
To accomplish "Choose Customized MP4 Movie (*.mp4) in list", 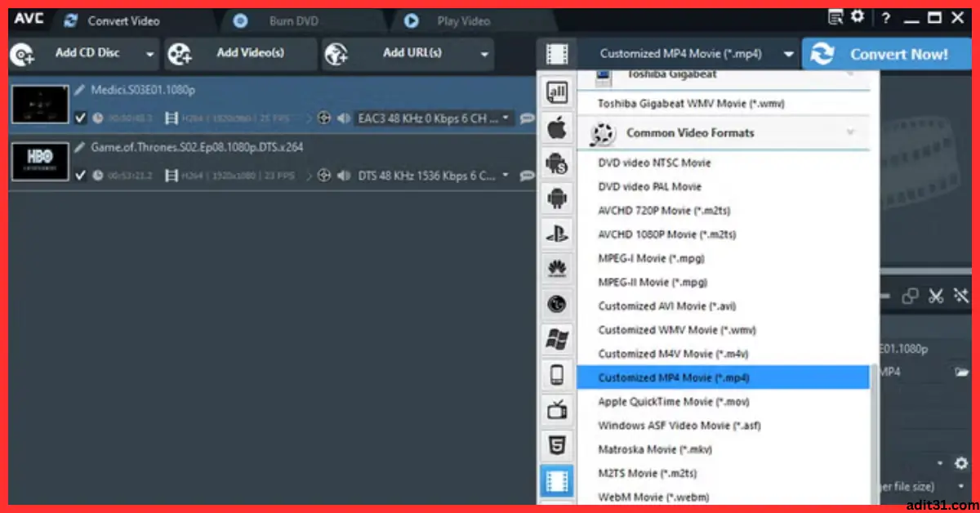I will click(x=724, y=377).
